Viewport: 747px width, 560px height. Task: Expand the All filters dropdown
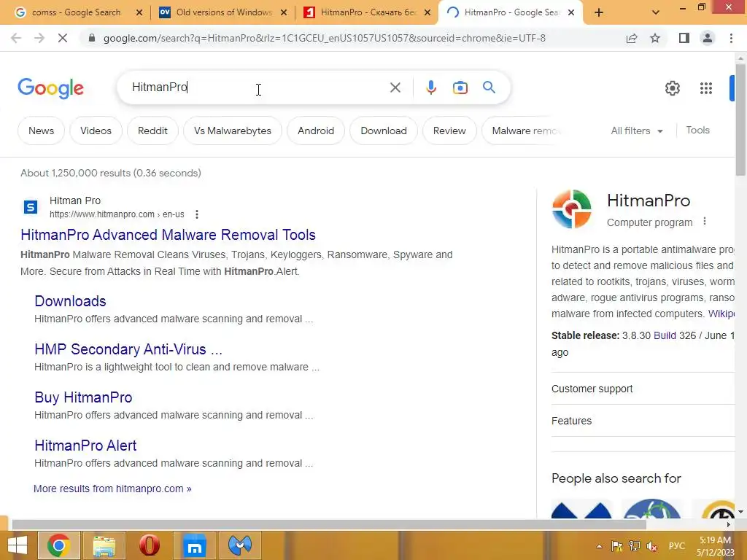click(637, 131)
